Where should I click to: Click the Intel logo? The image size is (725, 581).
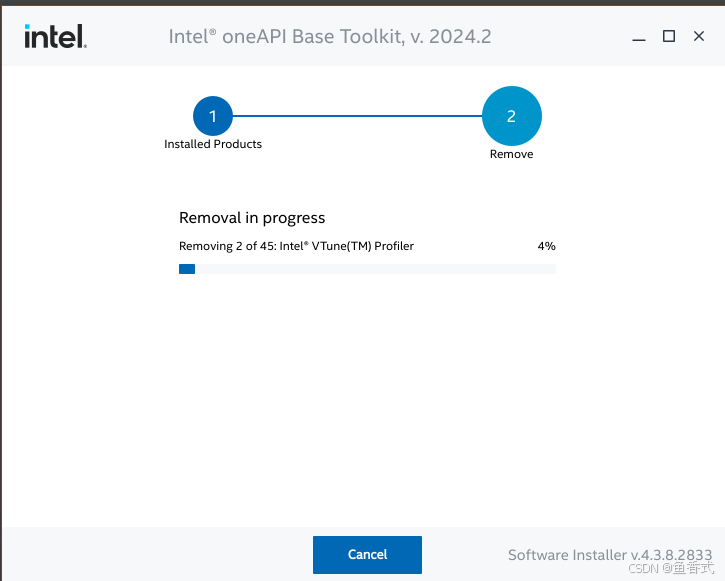(x=55, y=36)
